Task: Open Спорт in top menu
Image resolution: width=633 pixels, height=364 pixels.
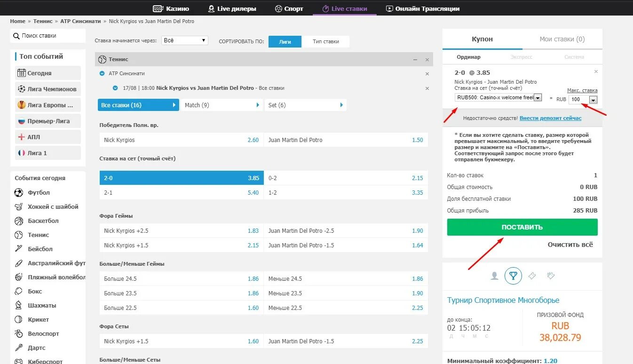Action: 289,8
